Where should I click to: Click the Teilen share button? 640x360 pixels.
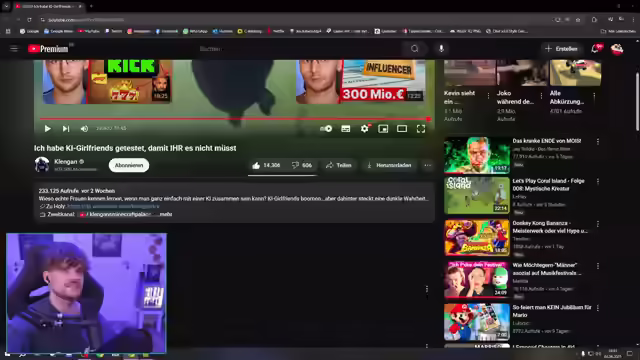[339, 165]
